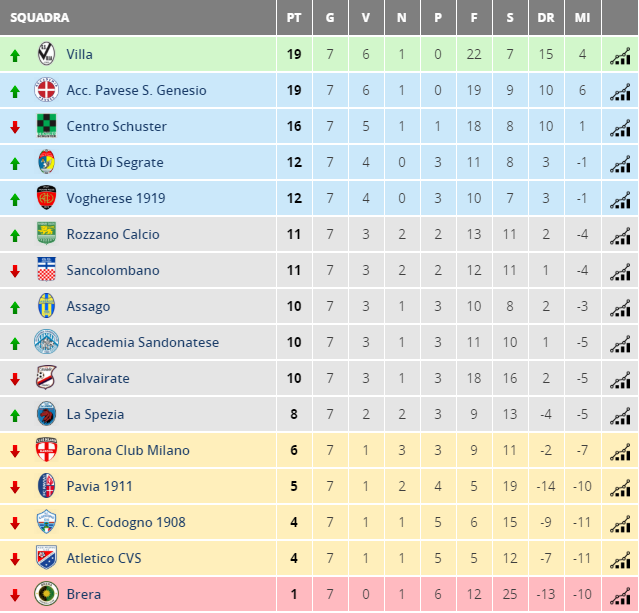Click the Assago club logo
Viewport: 639px width, 613px height.
coord(46,306)
